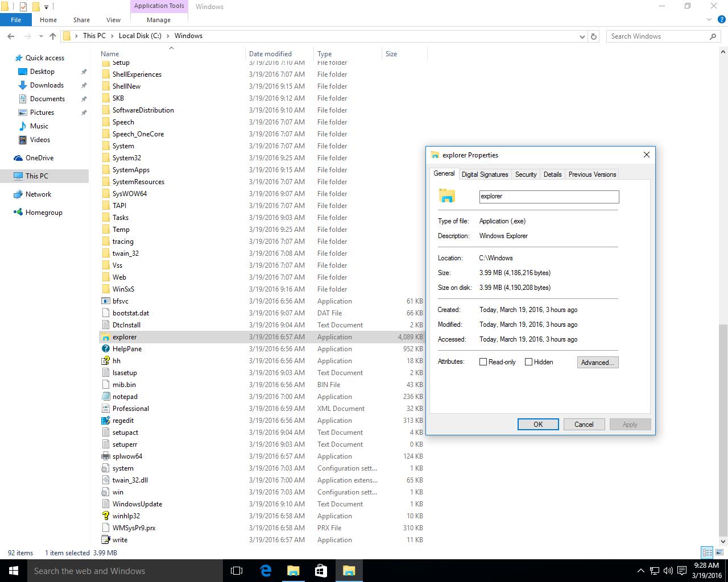Go up one folder level
Image resolution: width=728 pixels, height=582 pixels.
pos(53,36)
